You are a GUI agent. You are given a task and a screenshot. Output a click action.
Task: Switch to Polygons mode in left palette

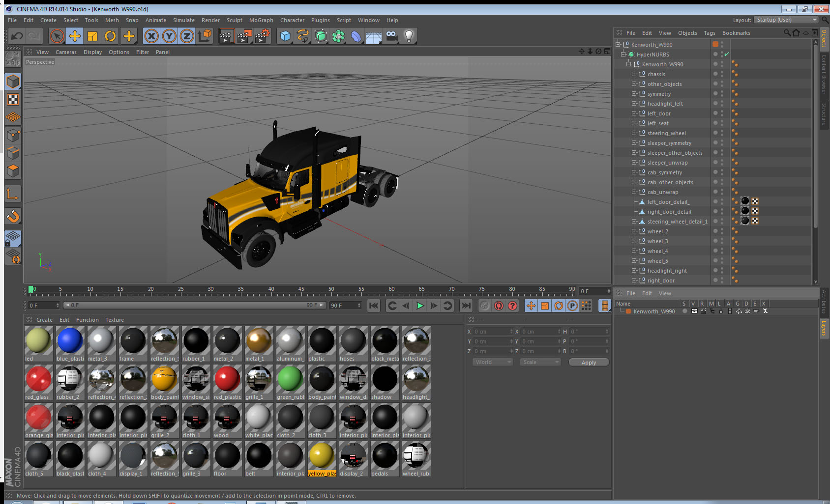point(13,170)
